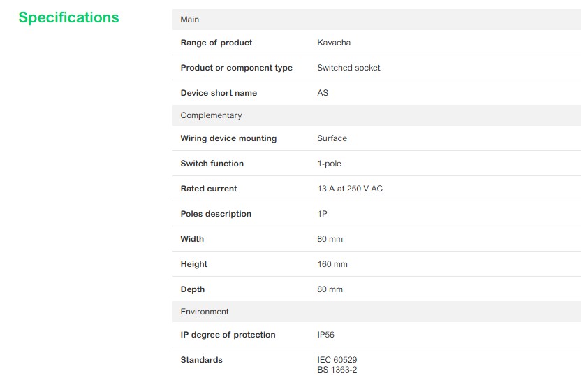Click the IP degree of protection label
This screenshot has width=588, height=376.
click(228, 335)
